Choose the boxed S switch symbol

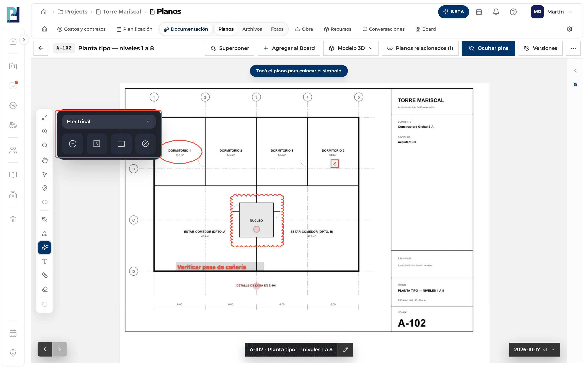coord(97,144)
